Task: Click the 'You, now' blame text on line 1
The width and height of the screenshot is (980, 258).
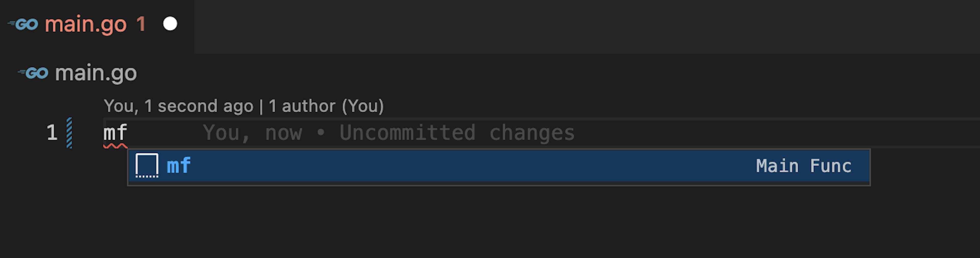Action: click(253, 133)
